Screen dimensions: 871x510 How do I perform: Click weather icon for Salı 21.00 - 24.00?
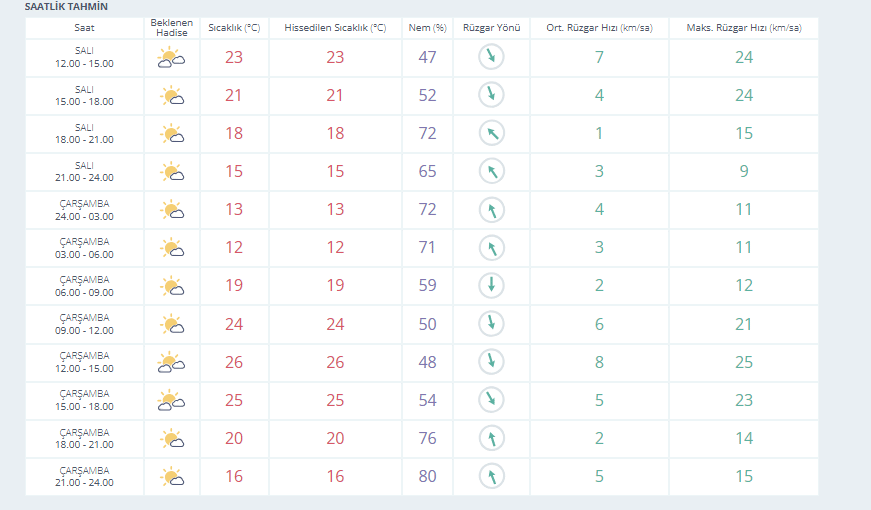pyautogui.click(x=172, y=172)
